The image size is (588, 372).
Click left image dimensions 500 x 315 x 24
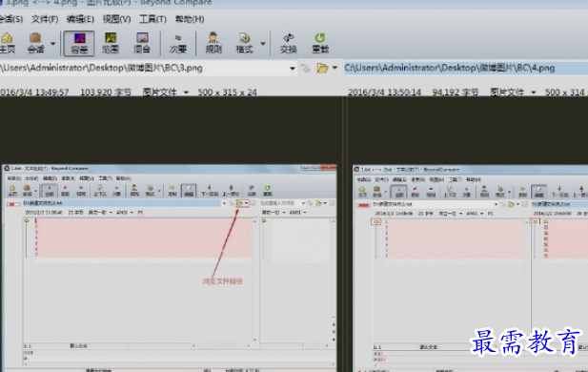pyautogui.click(x=227, y=92)
